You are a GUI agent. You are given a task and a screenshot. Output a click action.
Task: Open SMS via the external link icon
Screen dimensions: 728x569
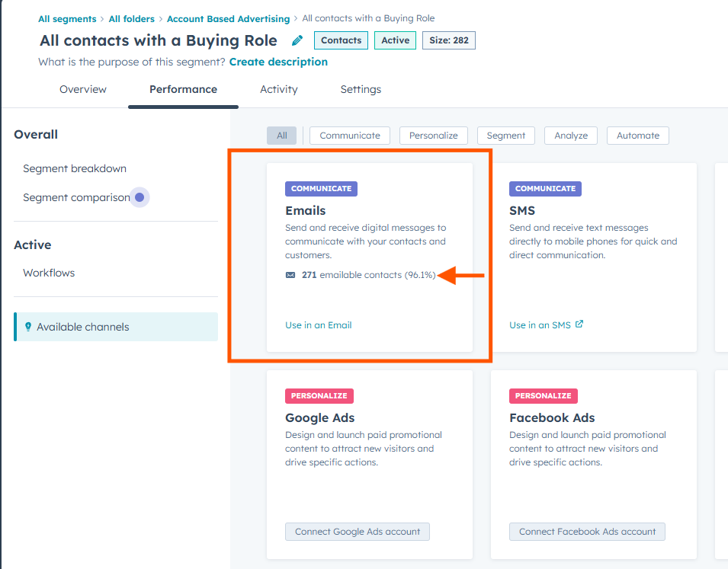(581, 324)
